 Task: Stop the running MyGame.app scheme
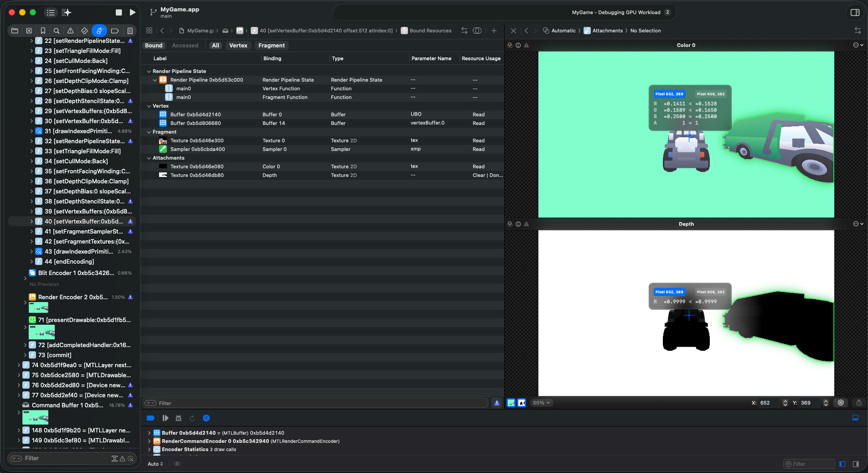point(119,12)
